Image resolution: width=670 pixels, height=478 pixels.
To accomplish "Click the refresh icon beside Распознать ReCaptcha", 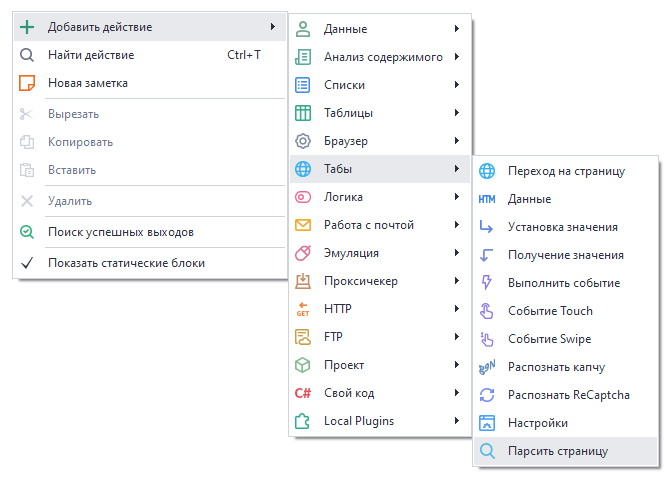I will point(487,395).
